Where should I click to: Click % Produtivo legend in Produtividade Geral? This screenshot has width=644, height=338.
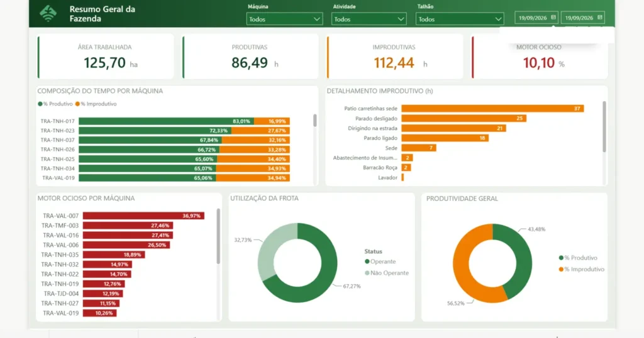[578, 258]
